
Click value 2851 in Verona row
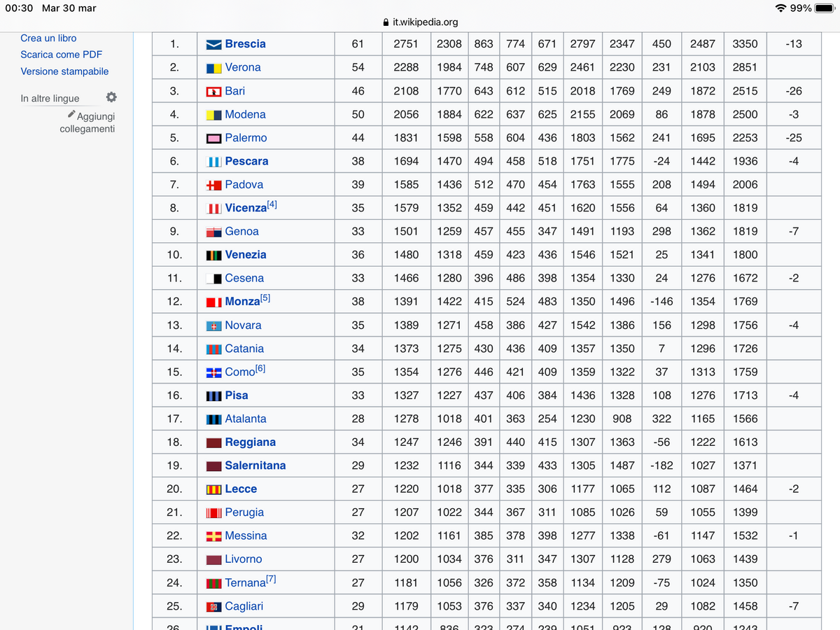click(745, 68)
